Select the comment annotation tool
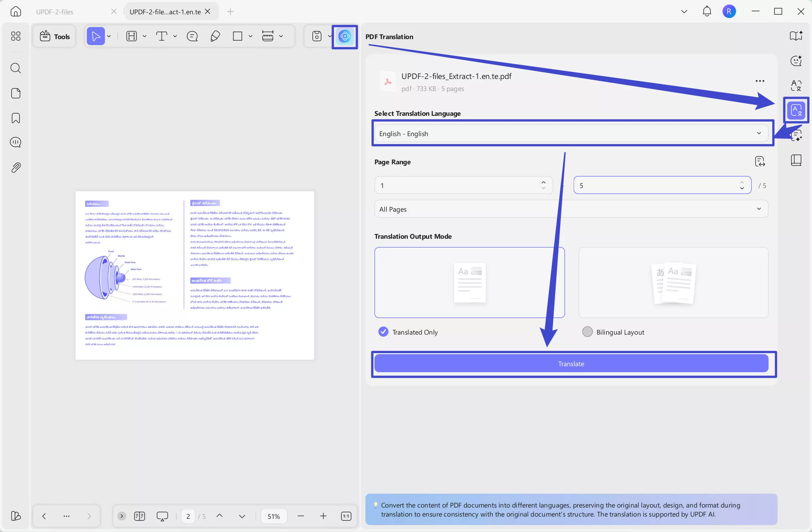Viewport: 812px width, 532px height. [x=192, y=36]
